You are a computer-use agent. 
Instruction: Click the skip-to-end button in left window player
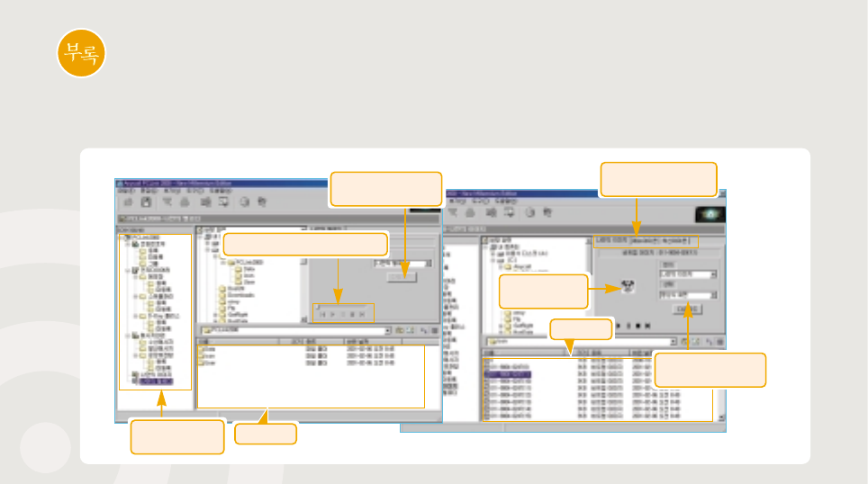tap(362, 314)
